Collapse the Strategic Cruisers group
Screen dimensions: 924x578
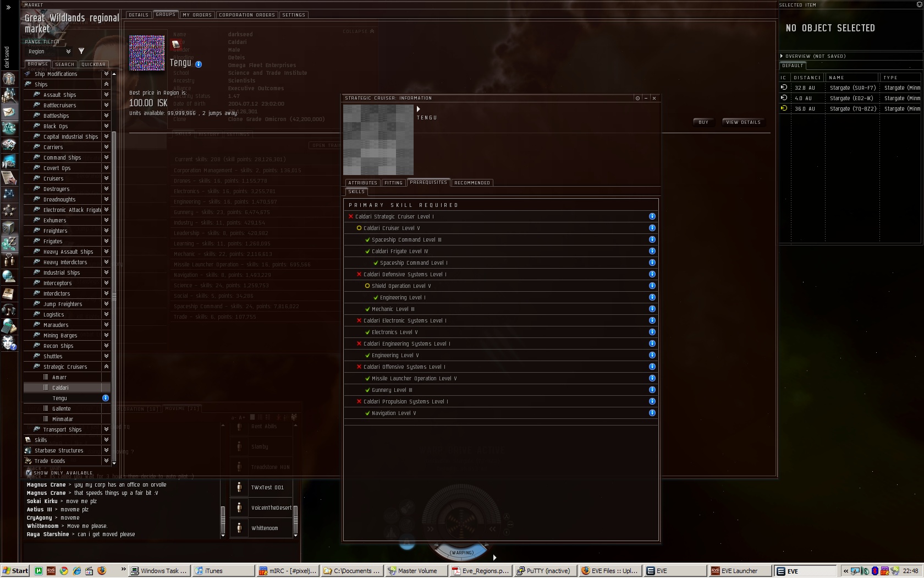pos(106,367)
